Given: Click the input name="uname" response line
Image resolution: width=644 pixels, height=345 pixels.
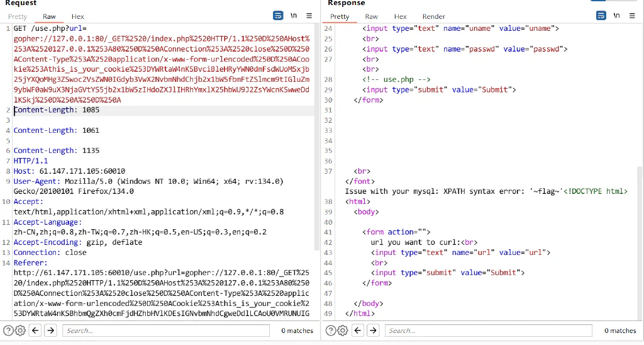Looking at the screenshot, I should [461, 28].
